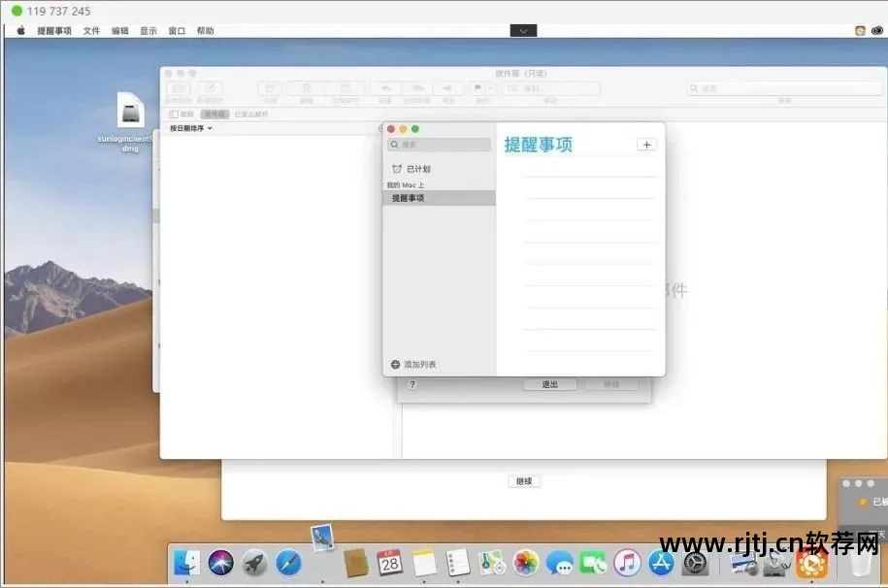Click the 继续 button in installer window

[x=524, y=481]
